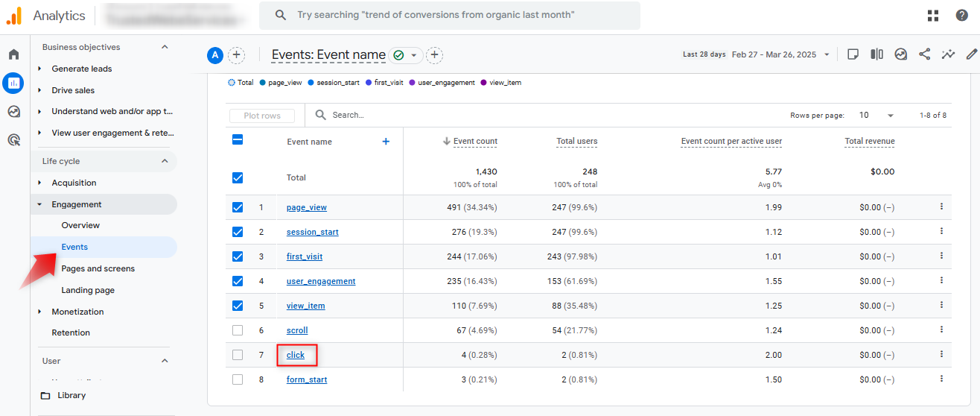Collapse the Life cycle section

click(165, 161)
